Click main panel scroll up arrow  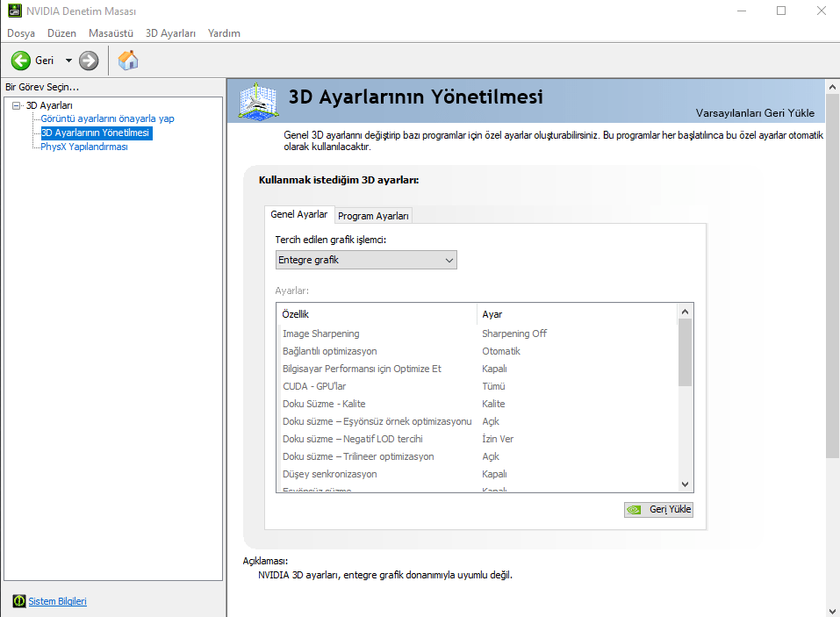pyautogui.click(x=832, y=87)
